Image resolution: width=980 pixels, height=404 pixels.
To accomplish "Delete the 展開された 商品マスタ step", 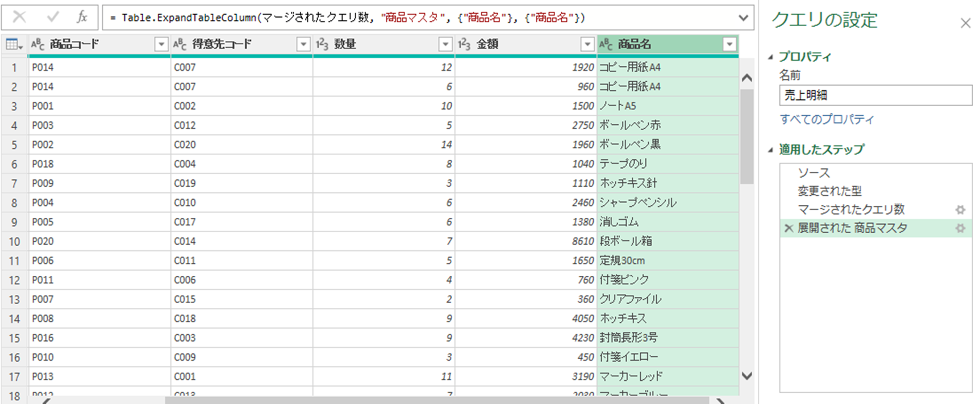I will click(x=789, y=228).
